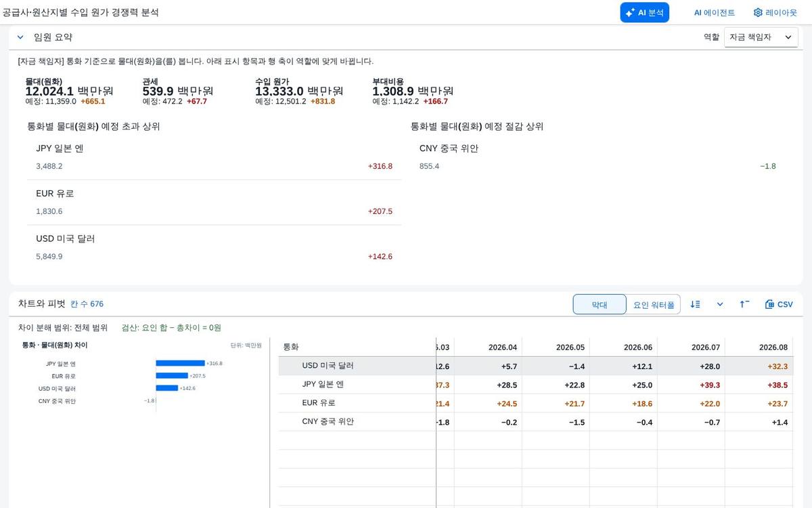Click the 통화별 물대(원화) 예정 초과 상위 heading

click(x=93, y=127)
